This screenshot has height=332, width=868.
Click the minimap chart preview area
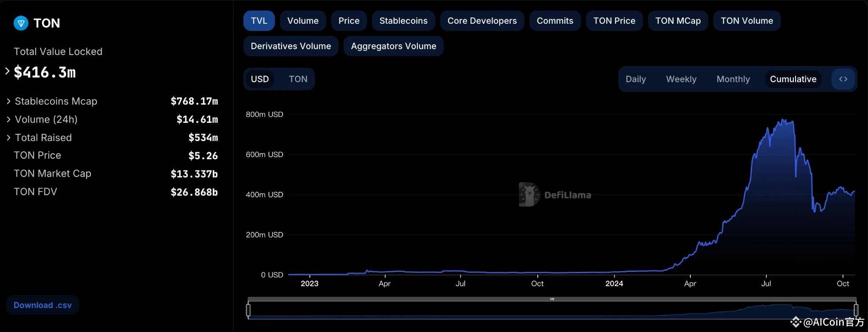(x=552, y=310)
